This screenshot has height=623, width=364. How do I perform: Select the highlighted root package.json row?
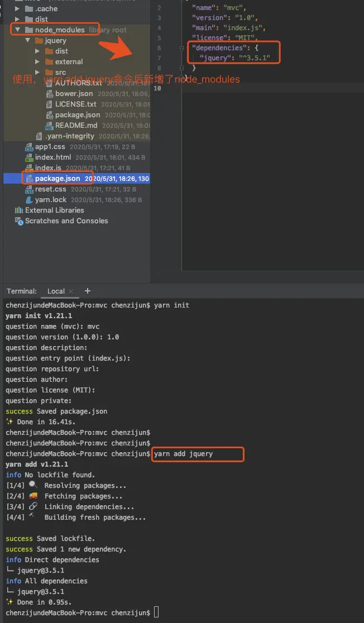tap(76, 179)
